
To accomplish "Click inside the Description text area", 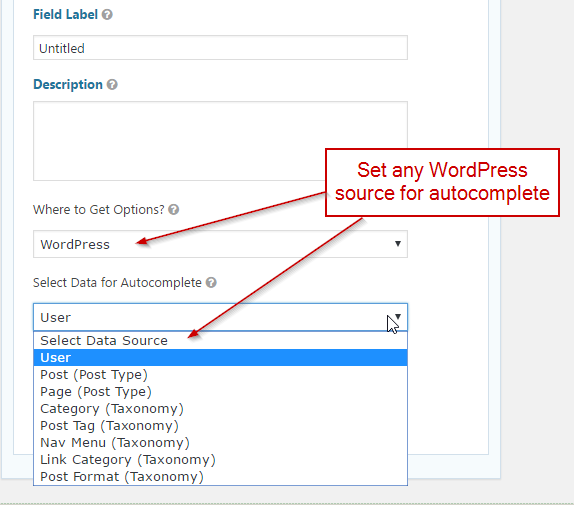I will (x=220, y=141).
